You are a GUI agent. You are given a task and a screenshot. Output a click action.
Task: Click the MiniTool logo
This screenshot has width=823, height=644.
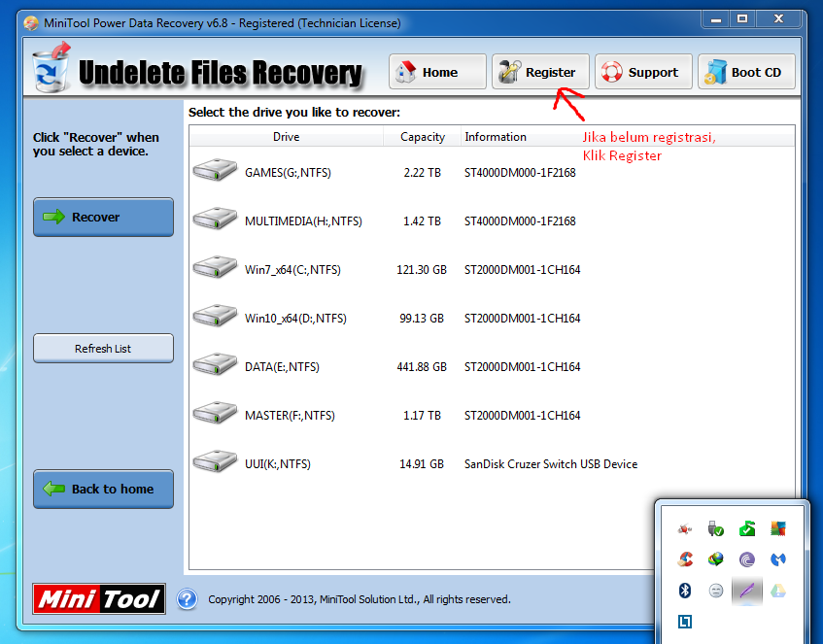(x=99, y=599)
